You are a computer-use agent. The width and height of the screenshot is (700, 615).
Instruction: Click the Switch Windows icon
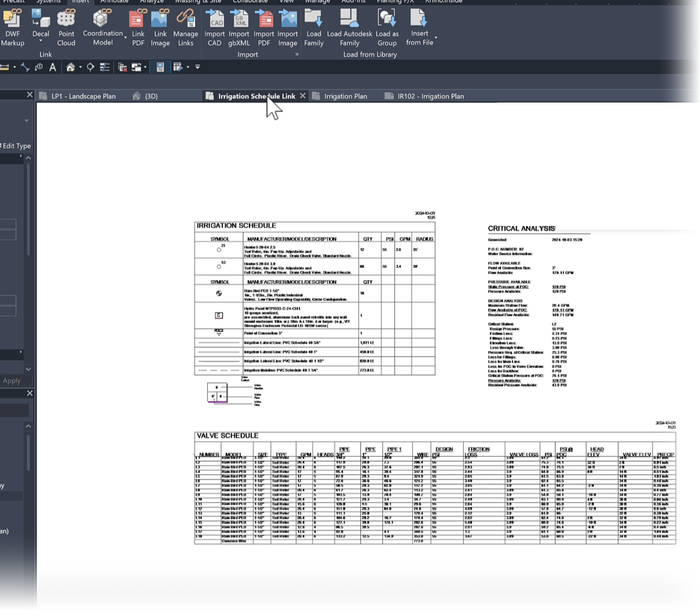(136, 67)
